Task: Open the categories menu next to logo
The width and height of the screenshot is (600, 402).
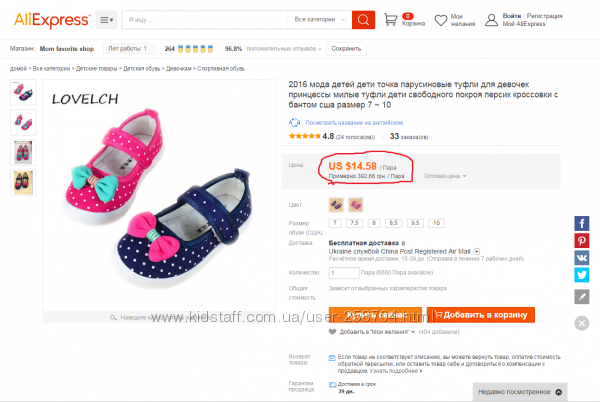Action: tap(106, 19)
